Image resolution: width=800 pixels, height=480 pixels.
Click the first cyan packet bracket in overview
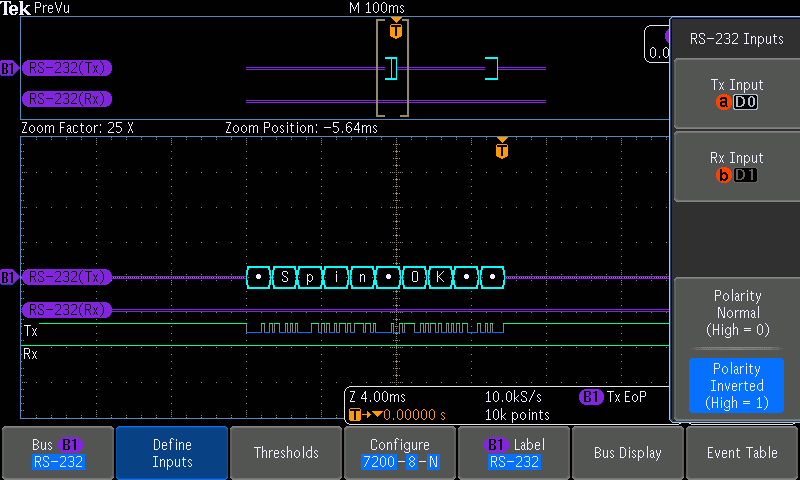coord(391,68)
